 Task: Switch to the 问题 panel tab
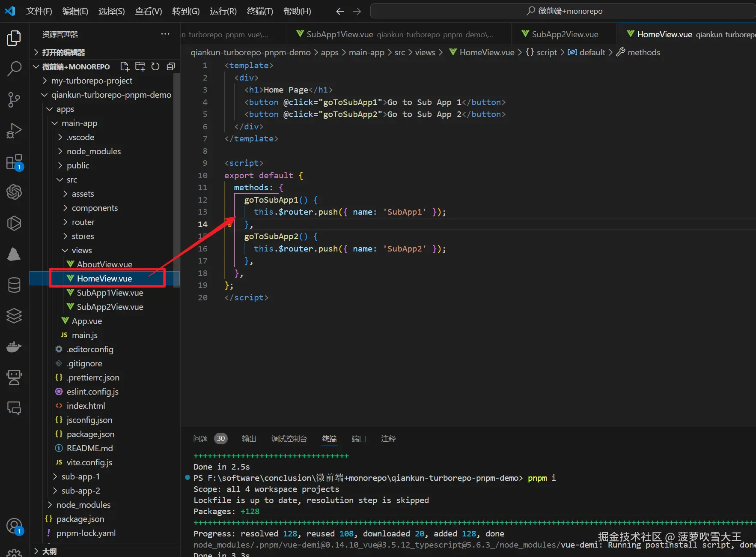pos(200,439)
